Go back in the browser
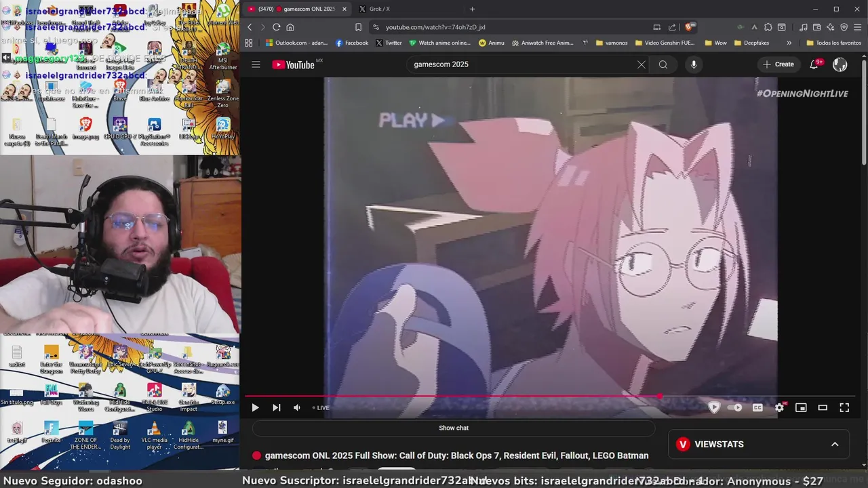Viewport: 868px width, 488px height. point(250,27)
